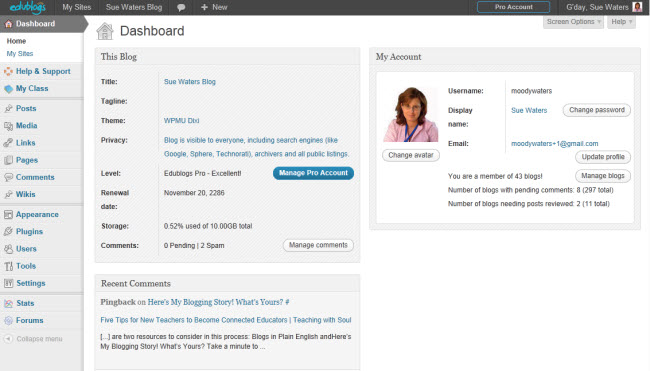Click the Appearance icon in sidebar

[x=8, y=215]
